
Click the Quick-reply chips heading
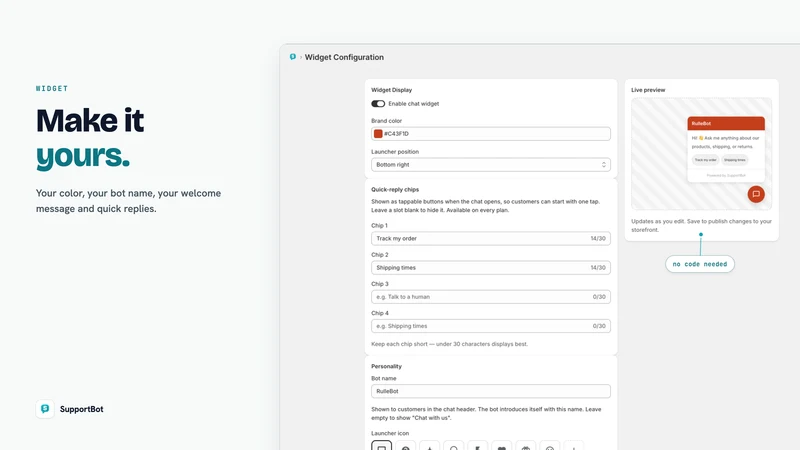[x=395, y=189]
